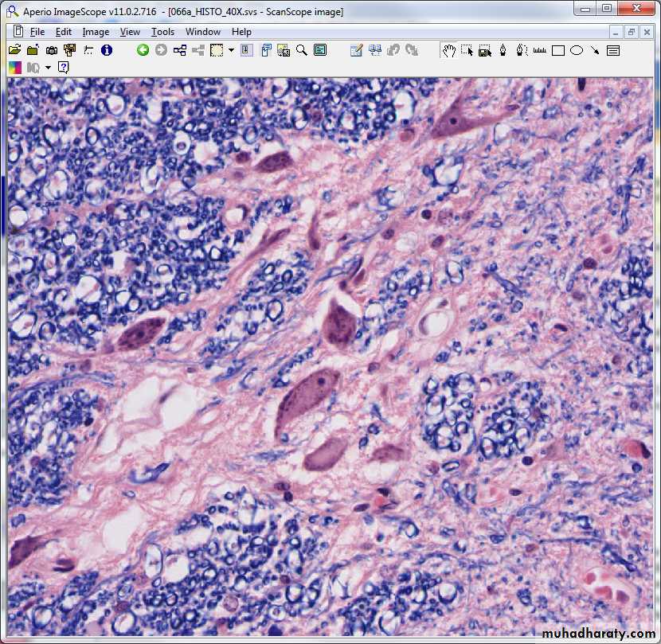
Task: Open the Window menu
Action: coord(203,32)
